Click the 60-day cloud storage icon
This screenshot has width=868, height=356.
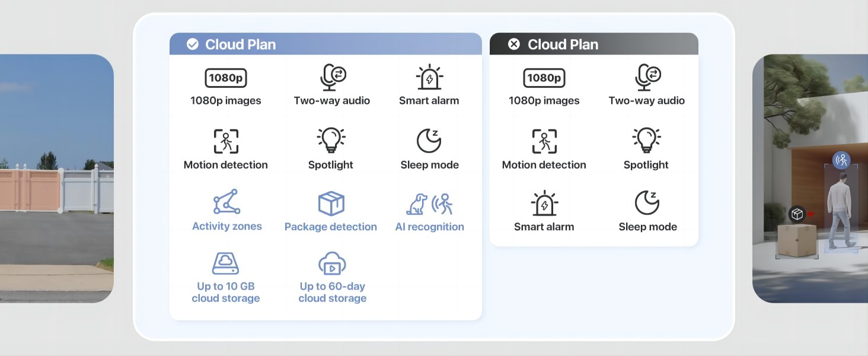pos(332,263)
